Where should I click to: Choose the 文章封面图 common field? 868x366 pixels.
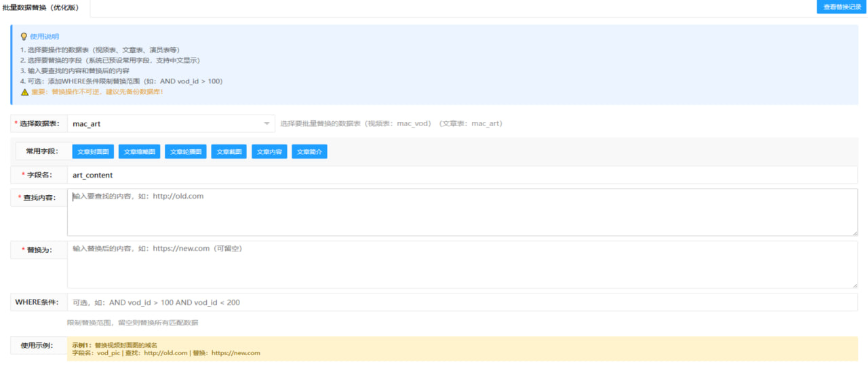(93, 152)
